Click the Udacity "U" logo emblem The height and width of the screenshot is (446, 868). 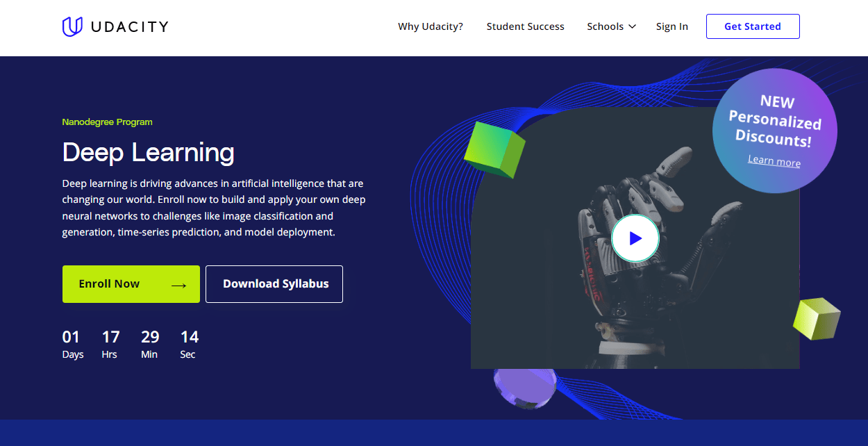pyautogui.click(x=72, y=26)
